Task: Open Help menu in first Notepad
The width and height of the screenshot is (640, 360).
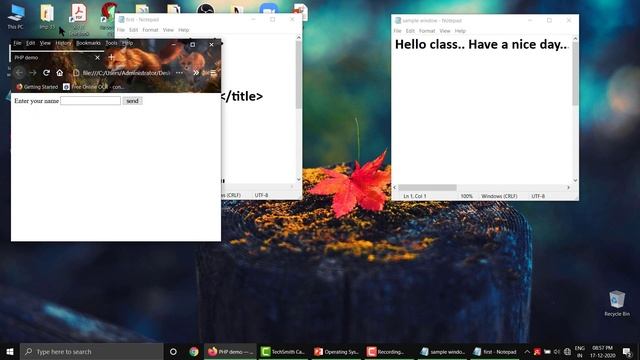Action: [184, 30]
